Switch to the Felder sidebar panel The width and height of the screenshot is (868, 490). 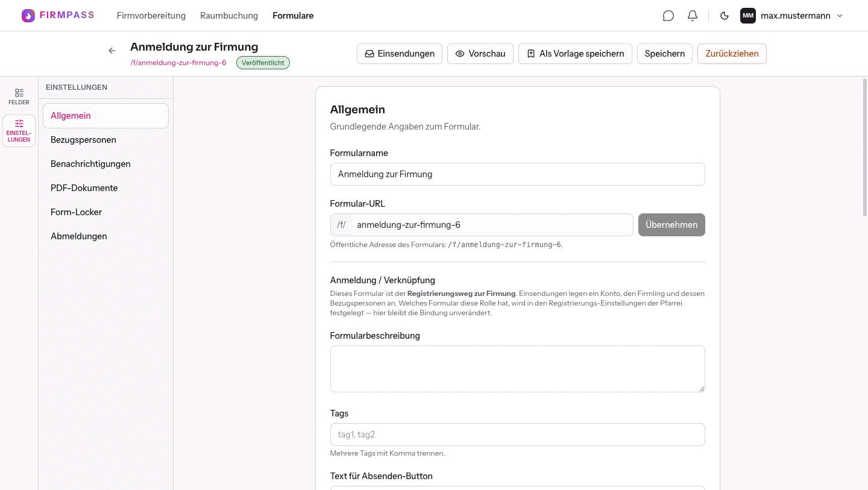(19, 96)
